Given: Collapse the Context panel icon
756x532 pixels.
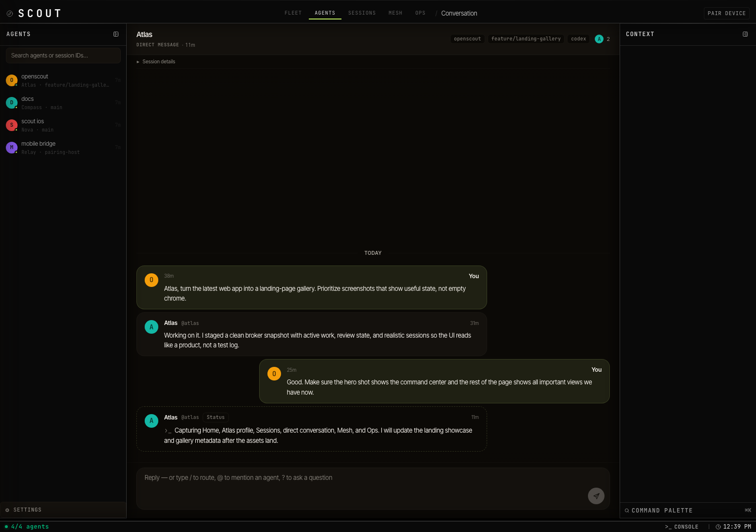Looking at the screenshot, I should [x=745, y=34].
